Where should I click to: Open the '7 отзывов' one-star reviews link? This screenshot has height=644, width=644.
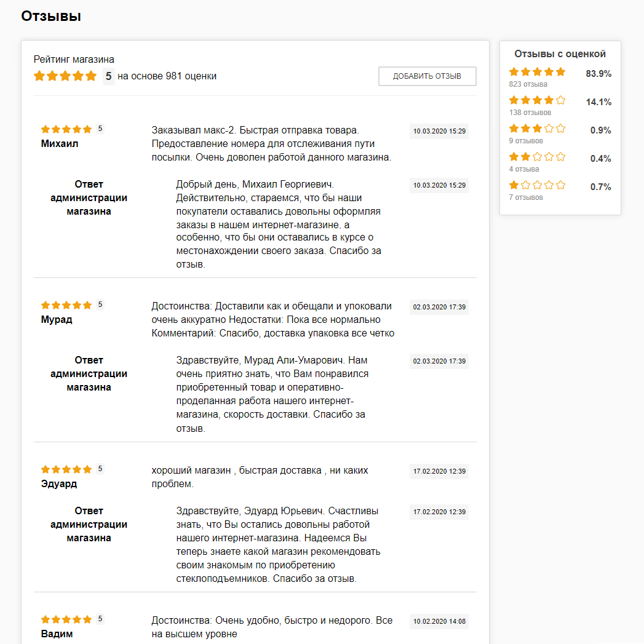pyautogui.click(x=526, y=197)
